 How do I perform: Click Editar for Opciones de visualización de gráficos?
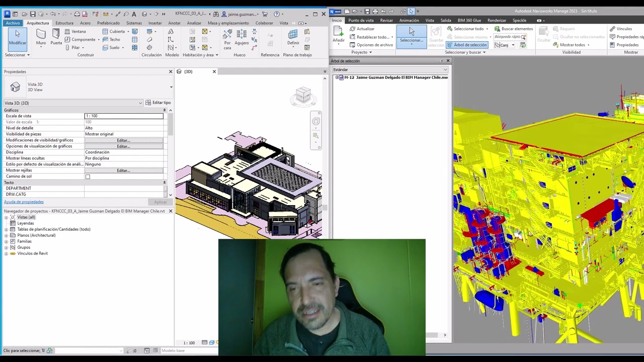(123, 146)
